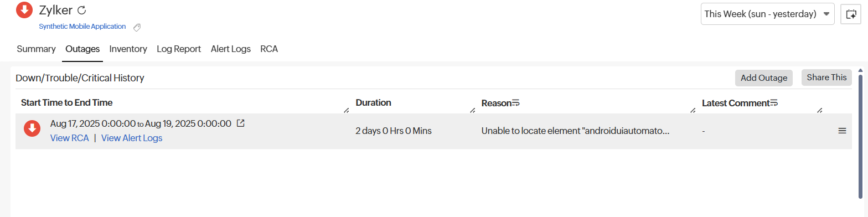Toggle text wrap icon beside Reason header
The width and height of the screenshot is (868, 217).
(515, 103)
